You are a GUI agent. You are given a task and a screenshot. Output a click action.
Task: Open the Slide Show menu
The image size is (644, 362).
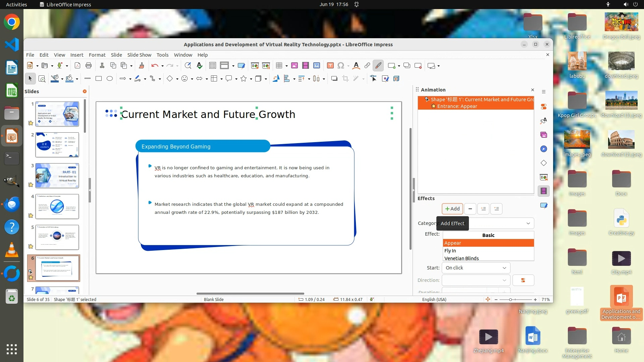point(139,55)
